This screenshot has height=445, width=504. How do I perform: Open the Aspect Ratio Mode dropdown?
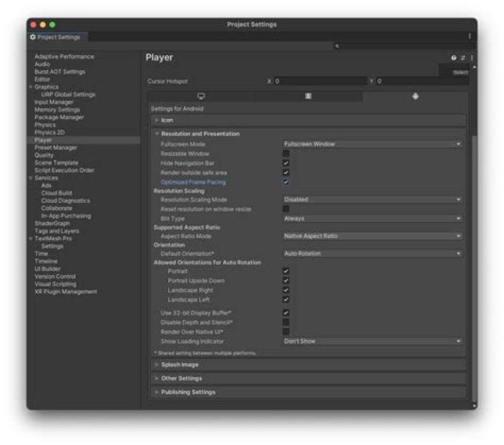click(x=372, y=236)
